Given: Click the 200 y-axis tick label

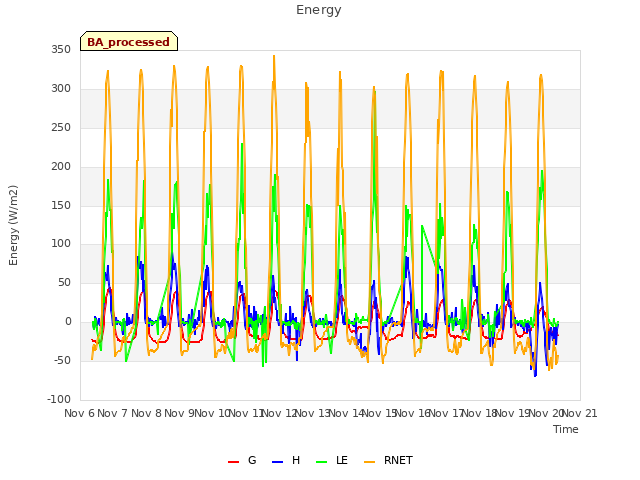Looking at the screenshot, I should [x=61, y=167].
